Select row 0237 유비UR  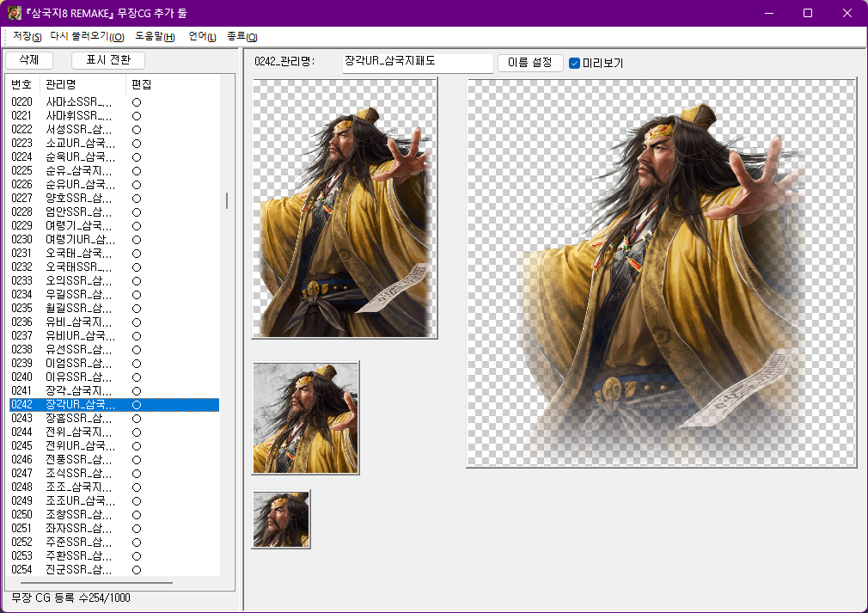[x=114, y=335]
